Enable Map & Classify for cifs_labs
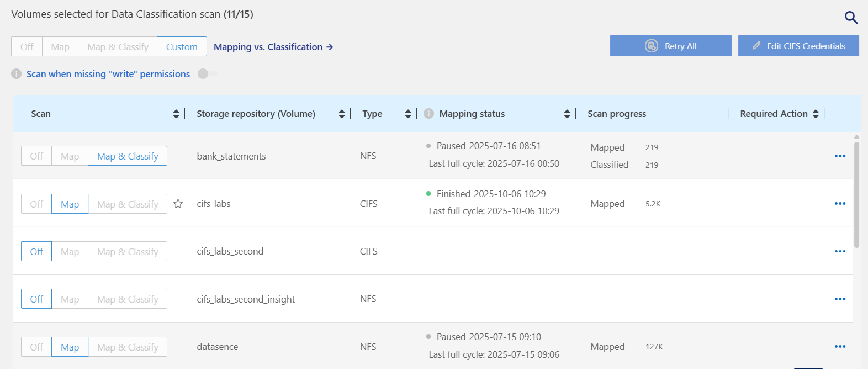This screenshot has width=868, height=371. click(128, 204)
